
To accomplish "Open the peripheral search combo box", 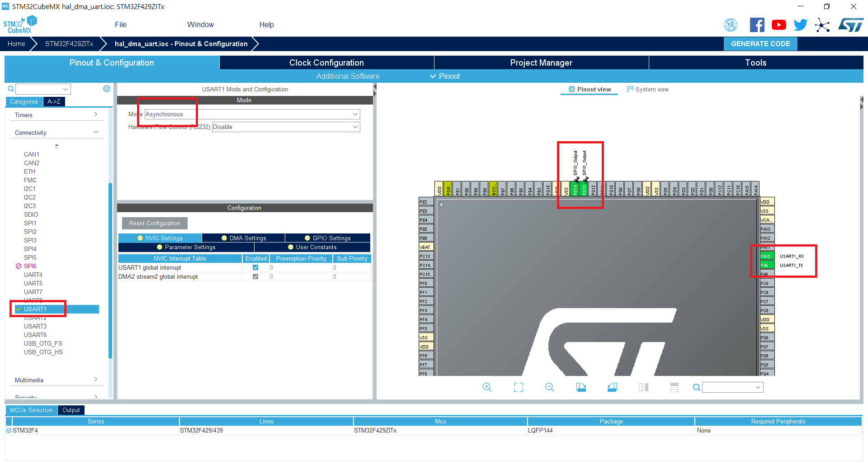I will (x=43, y=89).
